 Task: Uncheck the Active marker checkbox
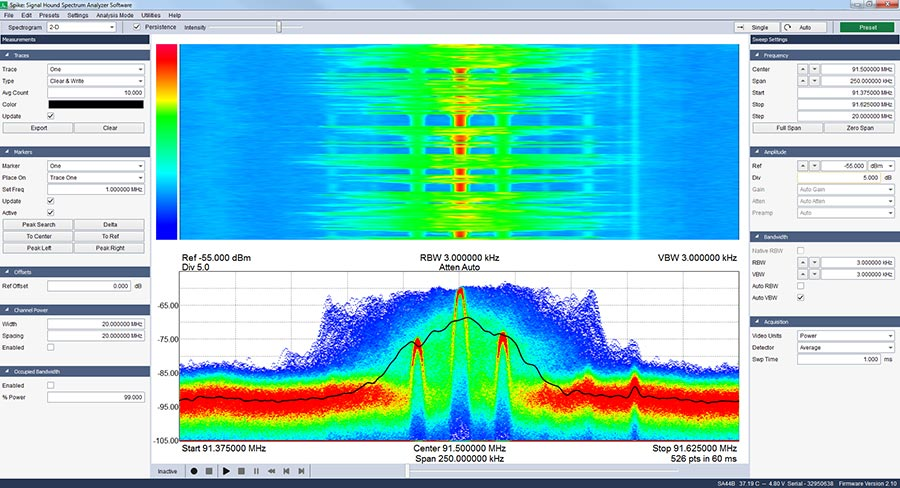pos(50,212)
